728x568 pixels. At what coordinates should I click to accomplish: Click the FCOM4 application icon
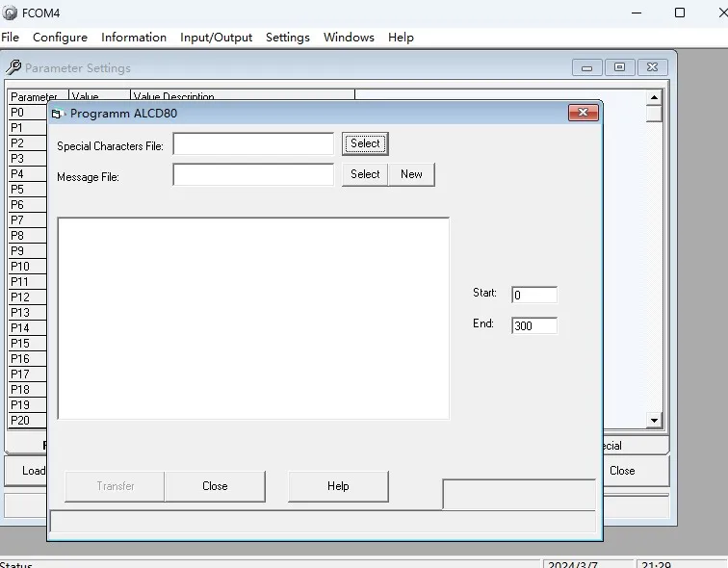pyautogui.click(x=10, y=13)
